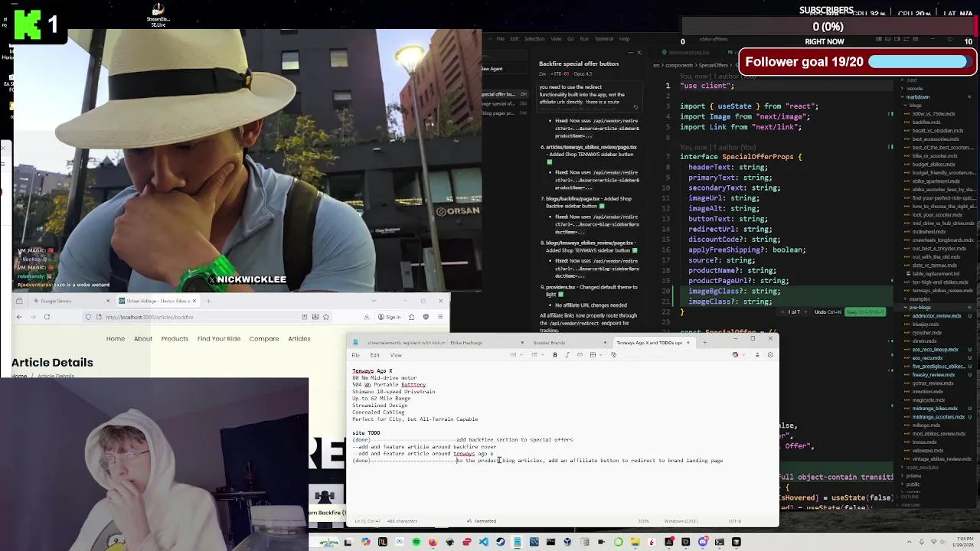The image size is (980, 551).
Task: Insert a link from Notepad toolbar
Action: click(580, 354)
